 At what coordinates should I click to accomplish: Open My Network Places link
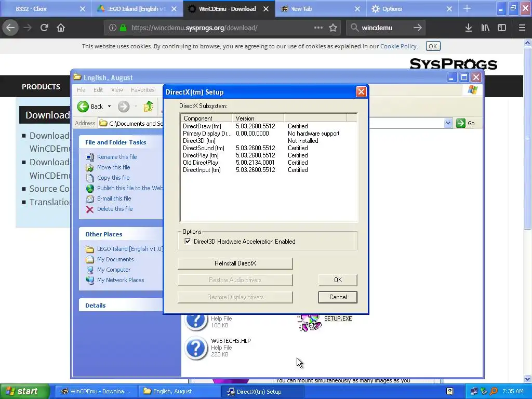121,280
